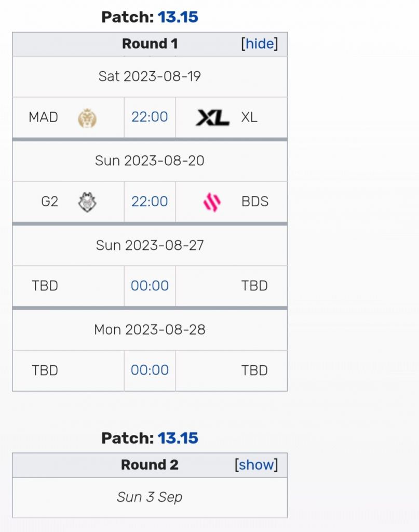Viewport: 419px width, 532px height.
Task: Click 22:00 time for G2 vs BDS
Action: pyautogui.click(x=150, y=202)
